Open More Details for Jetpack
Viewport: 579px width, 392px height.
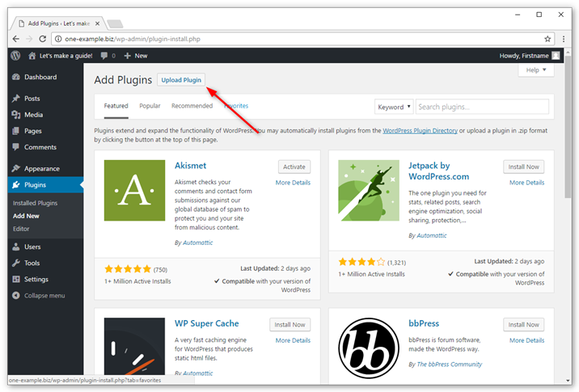coord(526,183)
